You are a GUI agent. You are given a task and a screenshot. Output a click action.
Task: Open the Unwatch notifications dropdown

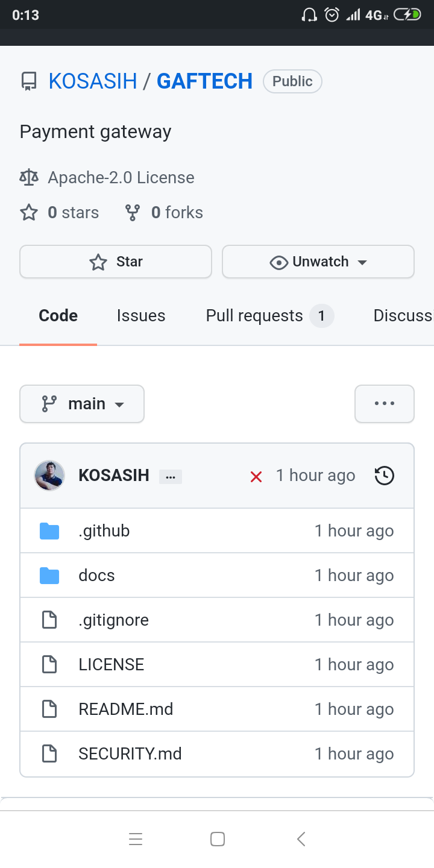click(x=318, y=262)
